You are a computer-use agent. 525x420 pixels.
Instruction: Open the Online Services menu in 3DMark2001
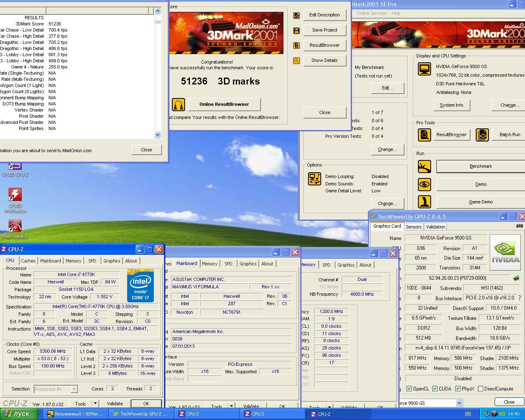pyautogui.click(x=372, y=13)
